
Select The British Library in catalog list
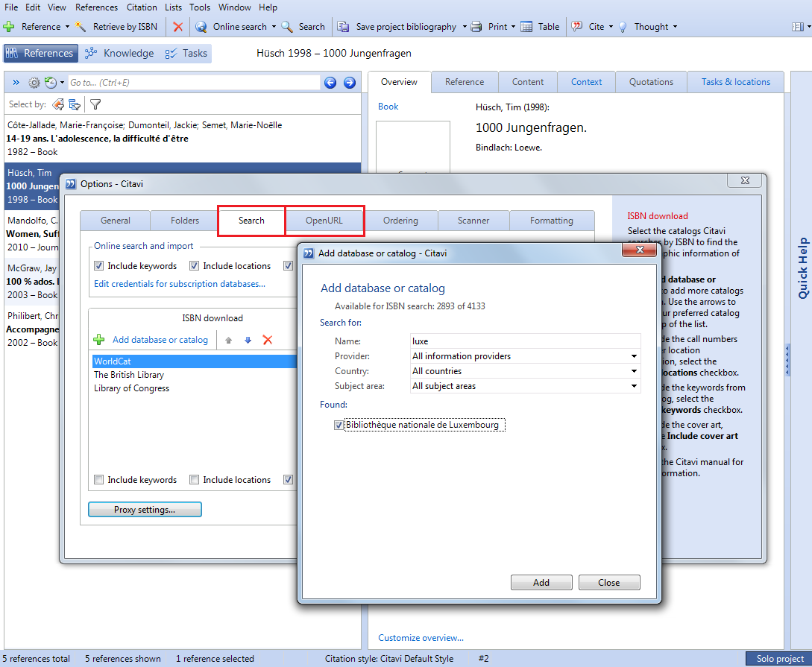coord(129,375)
